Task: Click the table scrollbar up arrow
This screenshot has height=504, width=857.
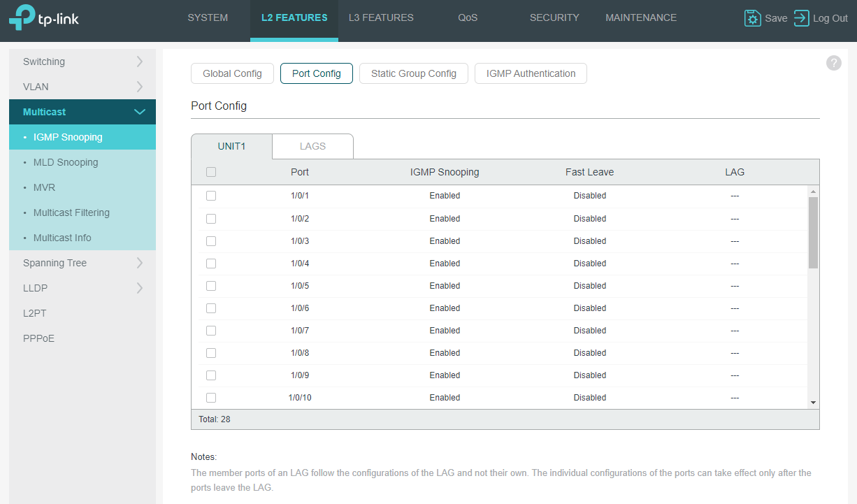Action: tap(813, 192)
